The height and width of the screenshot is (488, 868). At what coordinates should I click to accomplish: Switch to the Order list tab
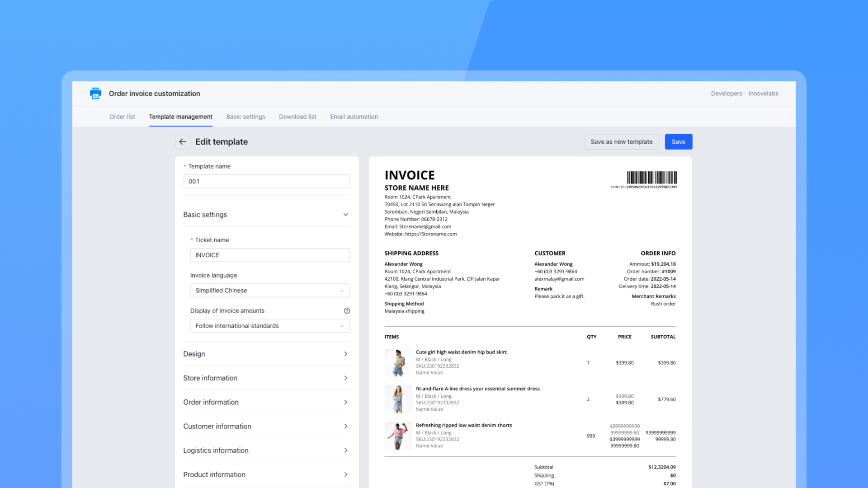tap(122, 117)
